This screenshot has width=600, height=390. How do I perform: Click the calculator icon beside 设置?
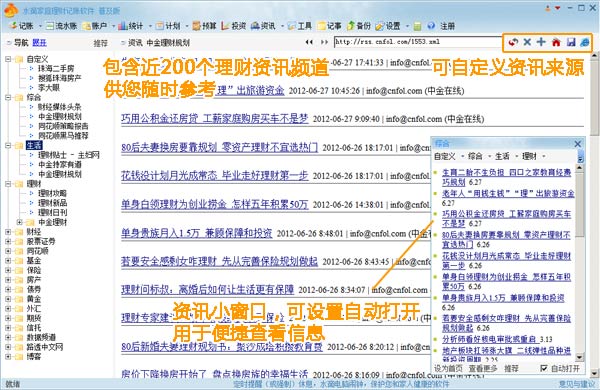(417, 26)
